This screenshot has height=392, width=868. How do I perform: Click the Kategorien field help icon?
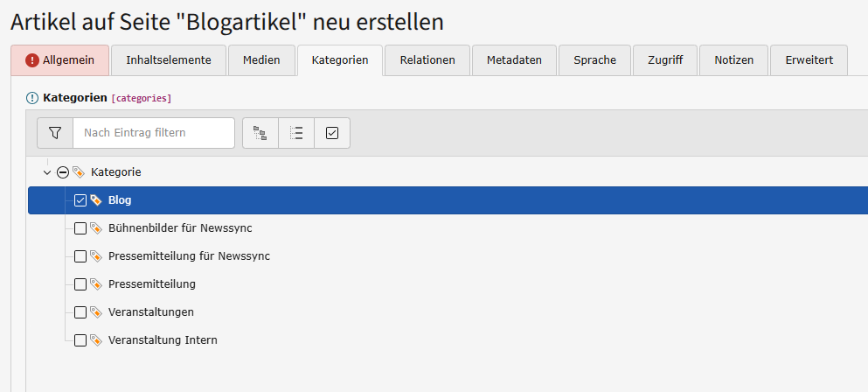click(x=32, y=98)
